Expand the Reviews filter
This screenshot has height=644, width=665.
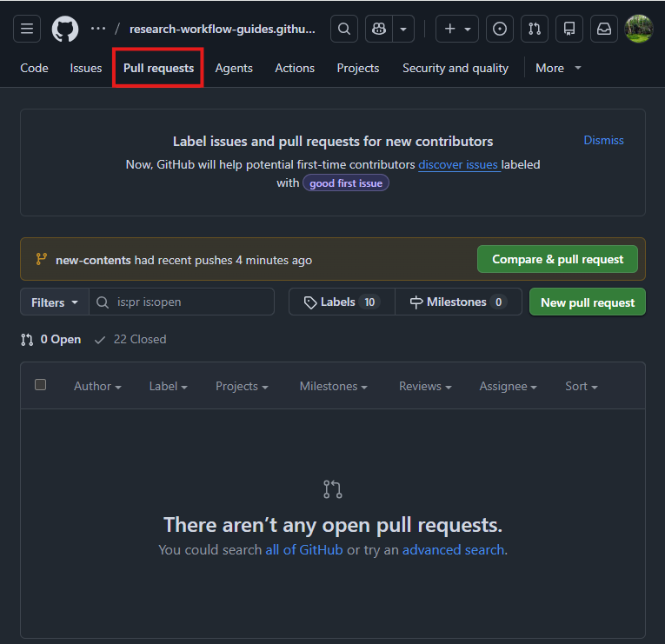tap(425, 386)
